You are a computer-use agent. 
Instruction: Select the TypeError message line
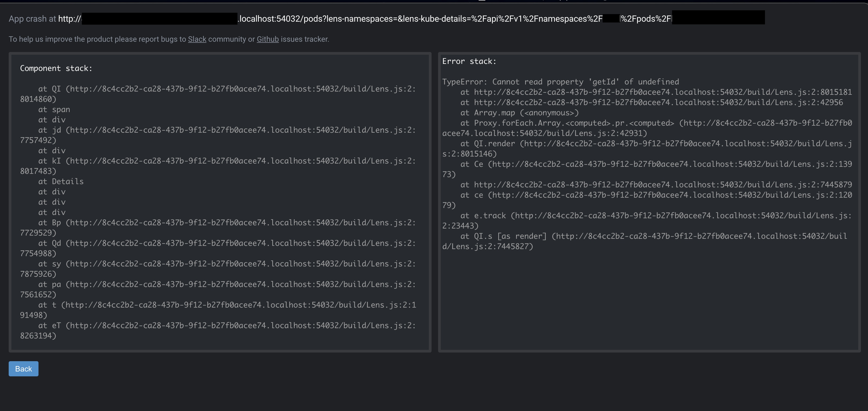pyautogui.click(x=560, y=81)
